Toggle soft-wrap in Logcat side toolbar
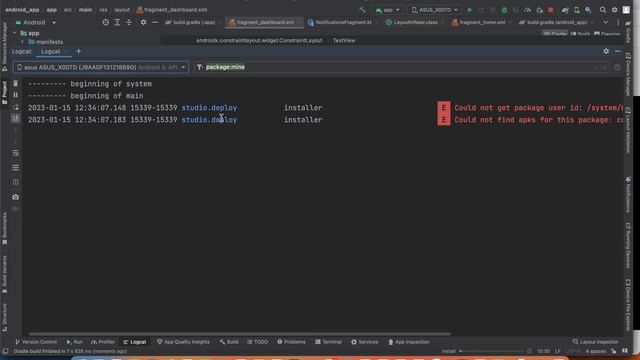 click(x=16, y=153)
